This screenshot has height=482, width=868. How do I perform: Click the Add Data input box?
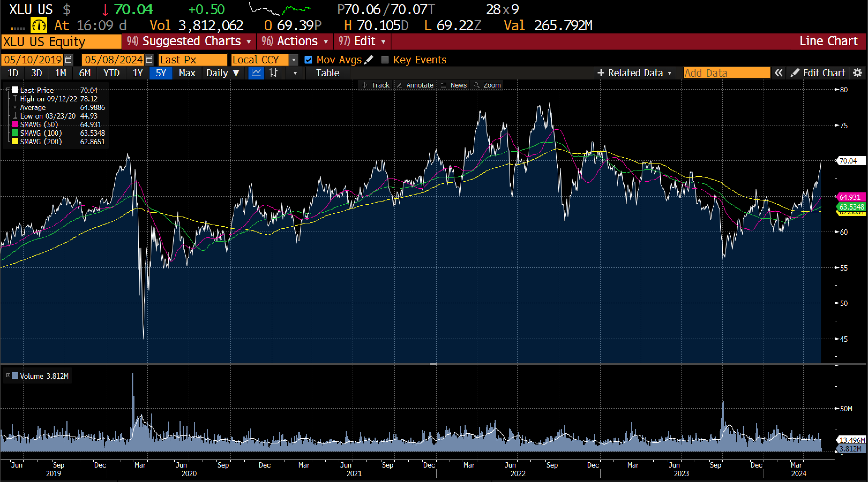click(x=727, y=73)
